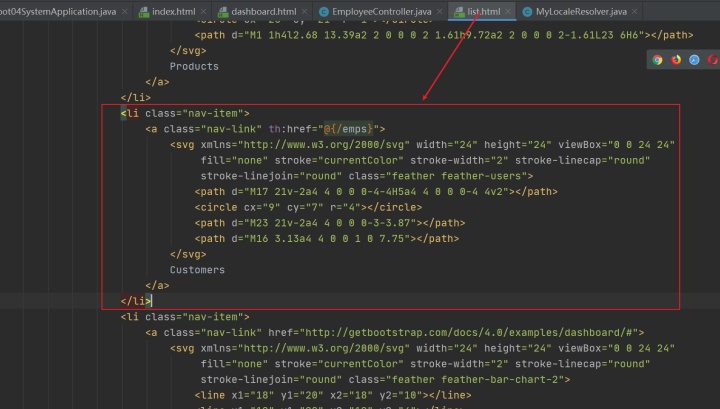Close the SystemApplication.java tab
Viewport: 720px width, 409px height.
(124, 11)
